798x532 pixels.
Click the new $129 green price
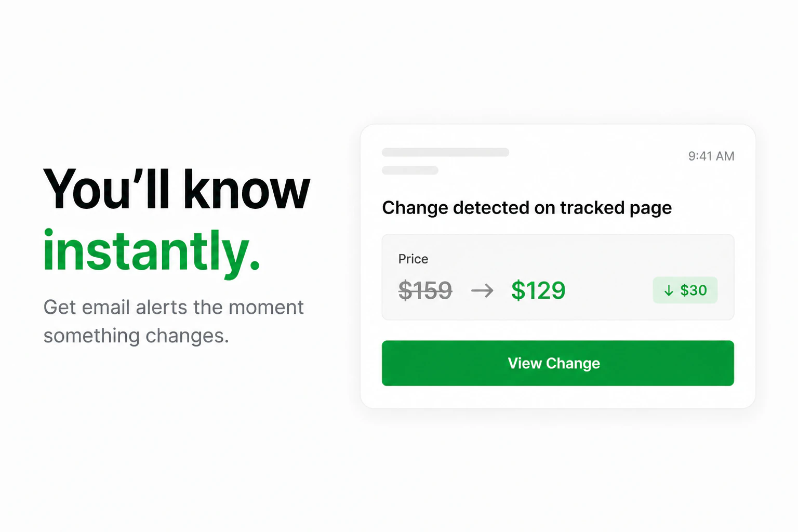538,290
